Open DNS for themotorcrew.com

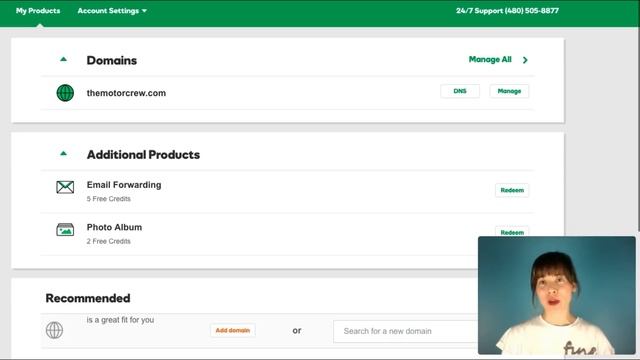coord(460,91)
